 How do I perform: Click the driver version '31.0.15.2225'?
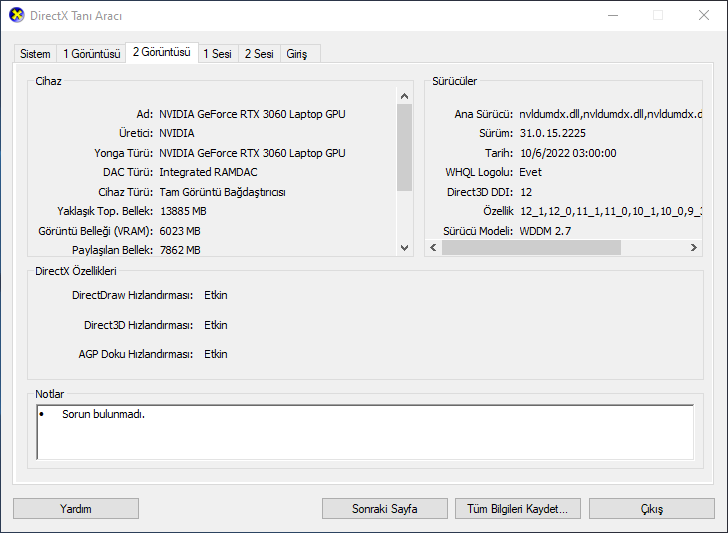click(552, 133)
